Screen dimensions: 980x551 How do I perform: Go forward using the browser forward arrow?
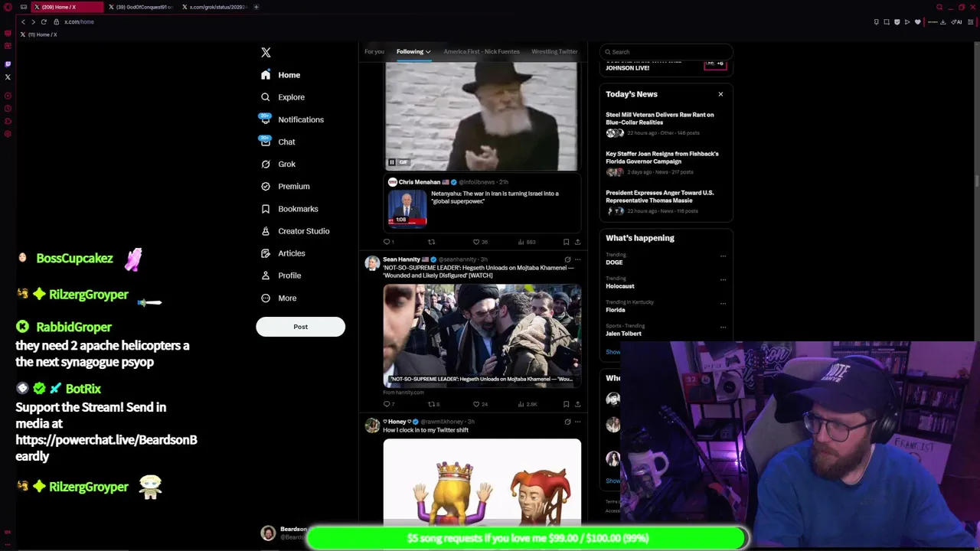point(33,21)
